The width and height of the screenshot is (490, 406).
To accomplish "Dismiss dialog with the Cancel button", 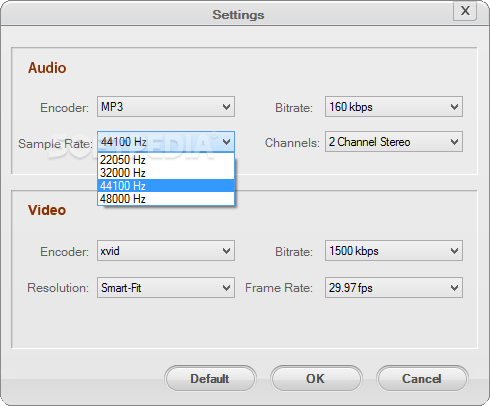I will coord(422,378).
